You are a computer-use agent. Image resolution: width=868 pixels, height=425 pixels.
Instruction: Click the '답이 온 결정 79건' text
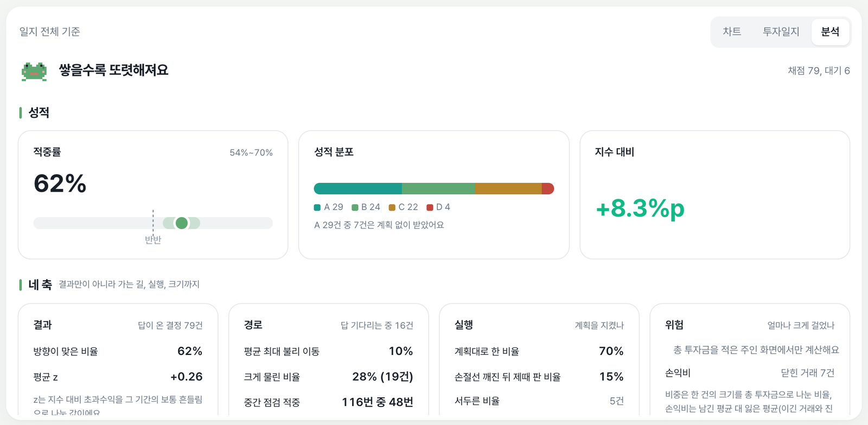click(170, 326)
